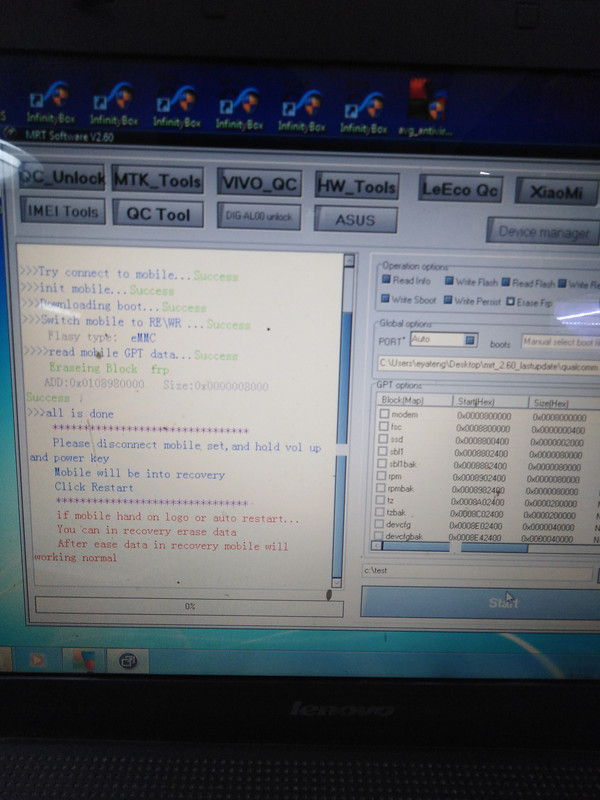Click the log scrollbar down arrow
The image size is (600, 800).
[337, 582]
